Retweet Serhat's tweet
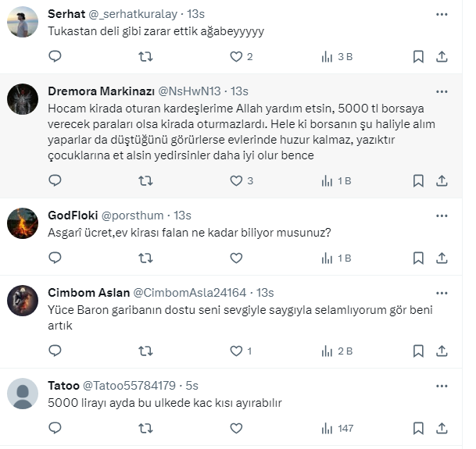The height and width of the screenshot is (449, 476). coord(145,56)
